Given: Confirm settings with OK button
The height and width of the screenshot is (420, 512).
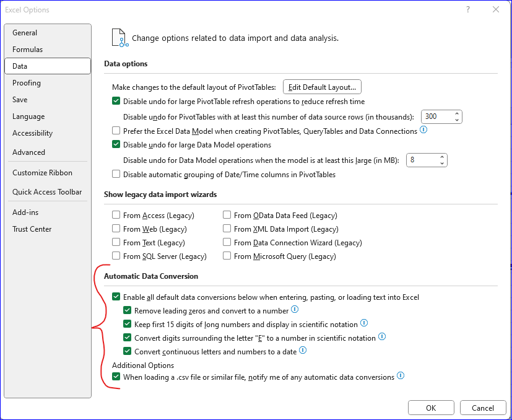Looking at the screenshot, I should pyautogui.click(x=431, y=408).
